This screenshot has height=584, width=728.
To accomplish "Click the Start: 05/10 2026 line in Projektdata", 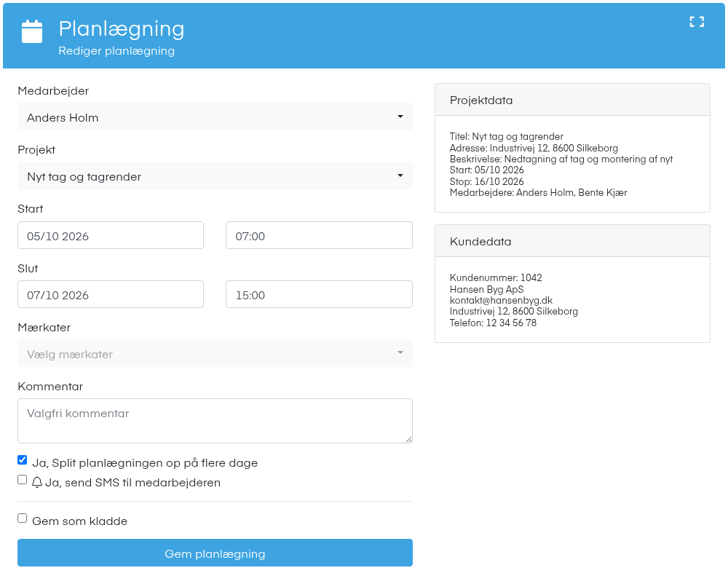I will tap(486, 170).
